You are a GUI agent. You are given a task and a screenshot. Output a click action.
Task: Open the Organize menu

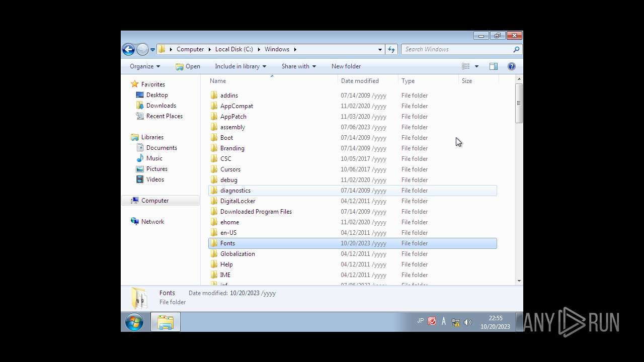click(145, 66)
